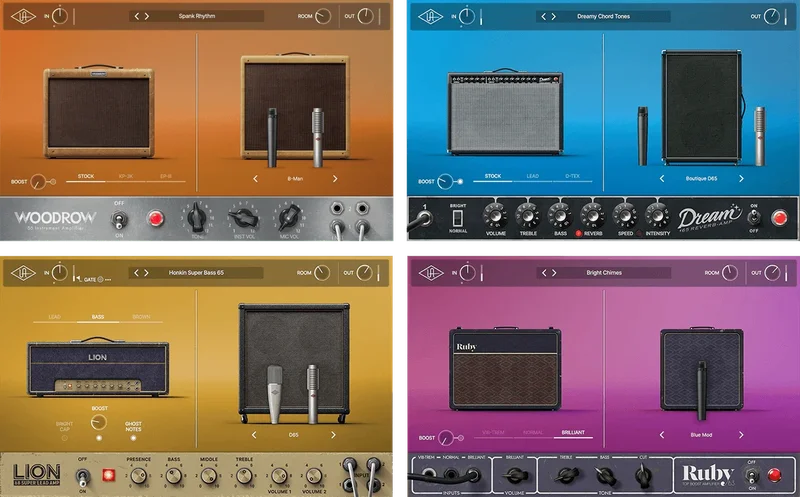Toggle the Ruby amp power switch

752,476
